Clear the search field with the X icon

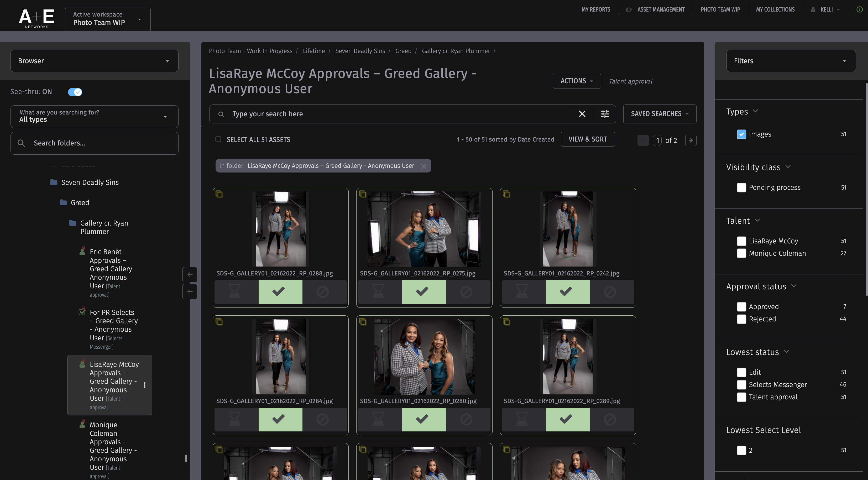[x=582, y=114]
